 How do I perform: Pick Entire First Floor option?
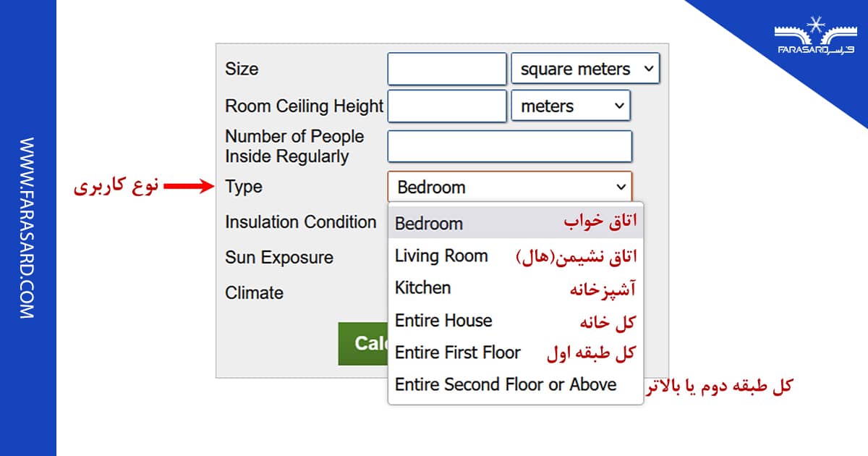click(458, 352)
